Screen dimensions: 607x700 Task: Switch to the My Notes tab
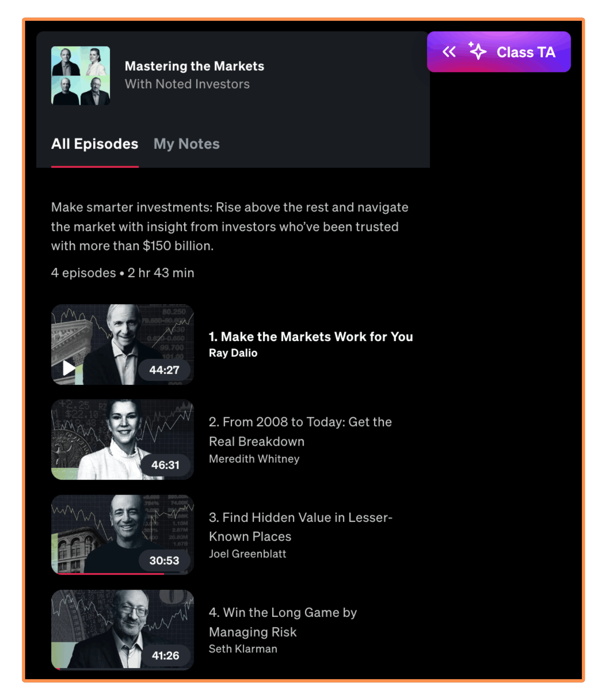(x=186, y=144)
